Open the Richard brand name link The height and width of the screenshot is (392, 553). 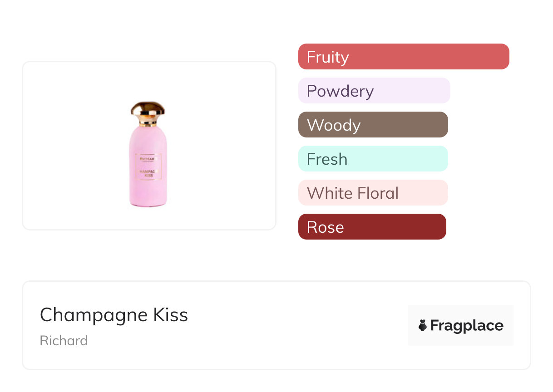click(64, 341)
